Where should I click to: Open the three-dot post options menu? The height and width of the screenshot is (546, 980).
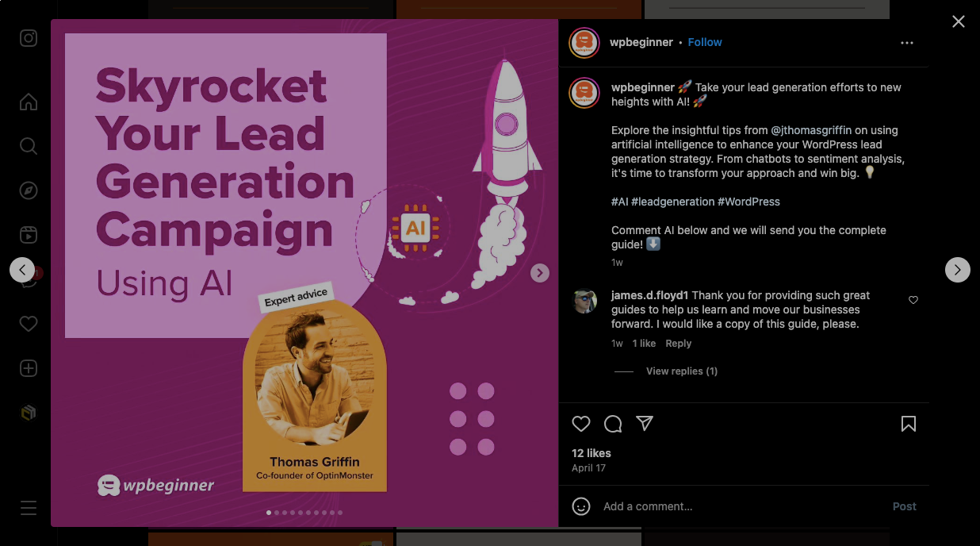click(x=907, y=43)
